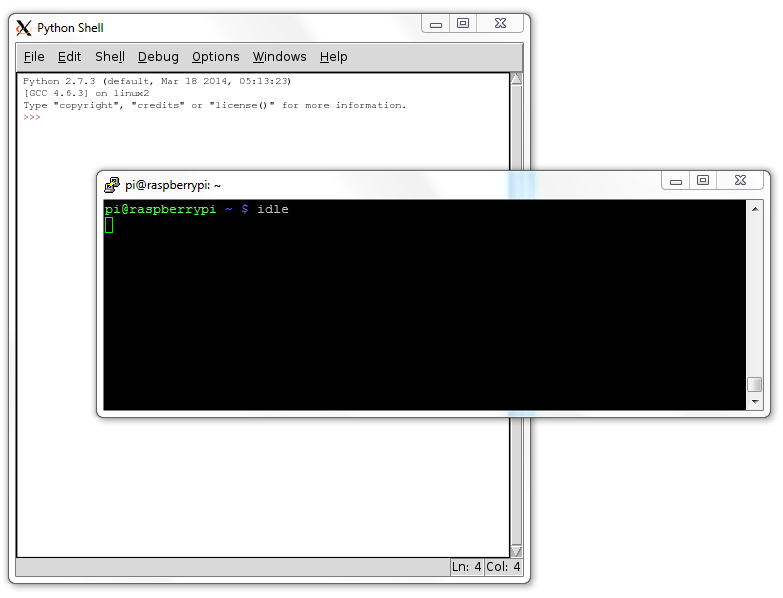The width and height of the screenshot is (783, 598).
Task: Click the '[GCC 4.6.3] on linux2' line
Action: [x=86, y=93]
